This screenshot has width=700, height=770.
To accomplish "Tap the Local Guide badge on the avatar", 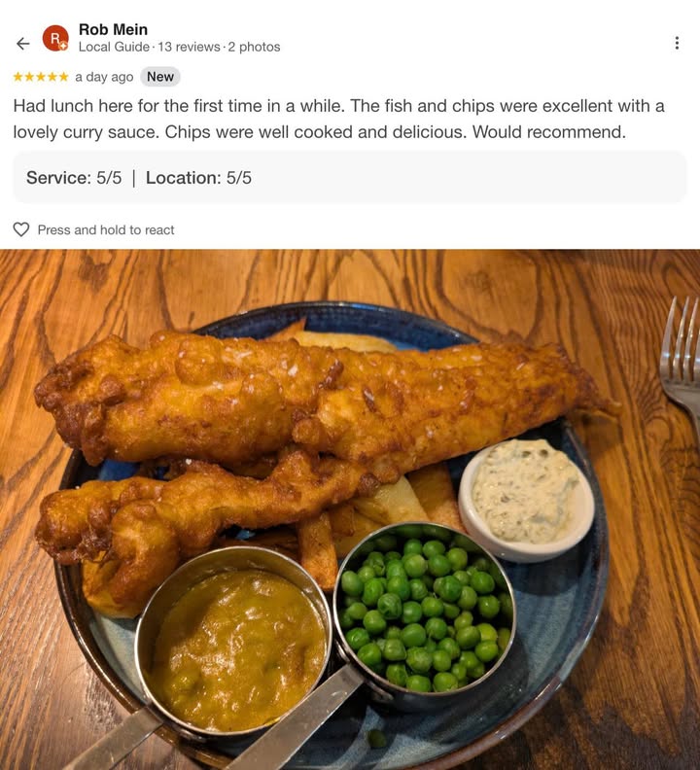I will 63,46.
